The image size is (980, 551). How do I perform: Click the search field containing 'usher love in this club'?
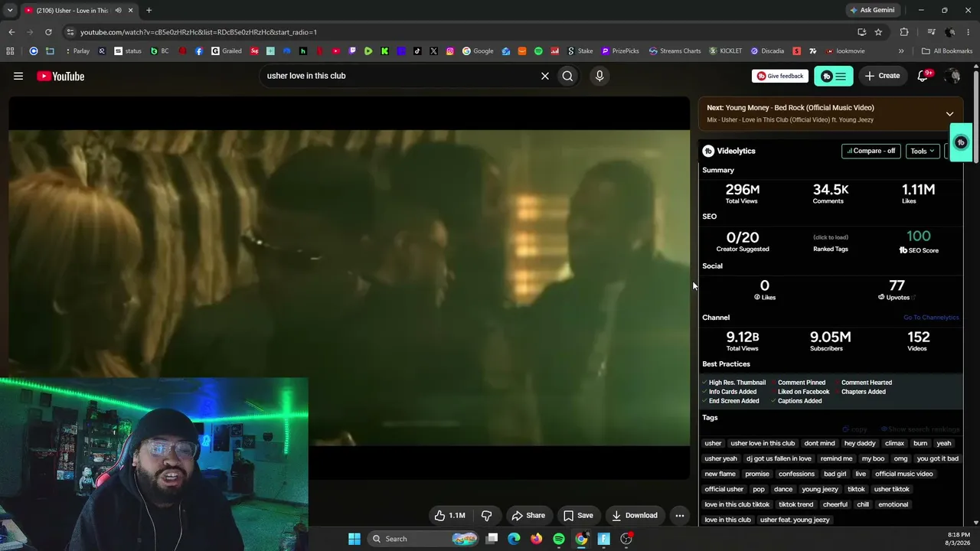coord(398,76)
